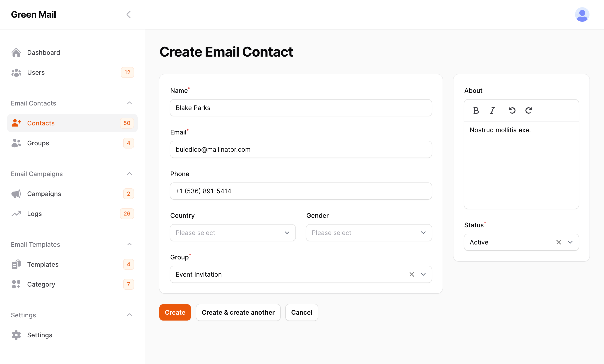
Task: Collapse the Email Contacts section
Action: tap(129, 103)
